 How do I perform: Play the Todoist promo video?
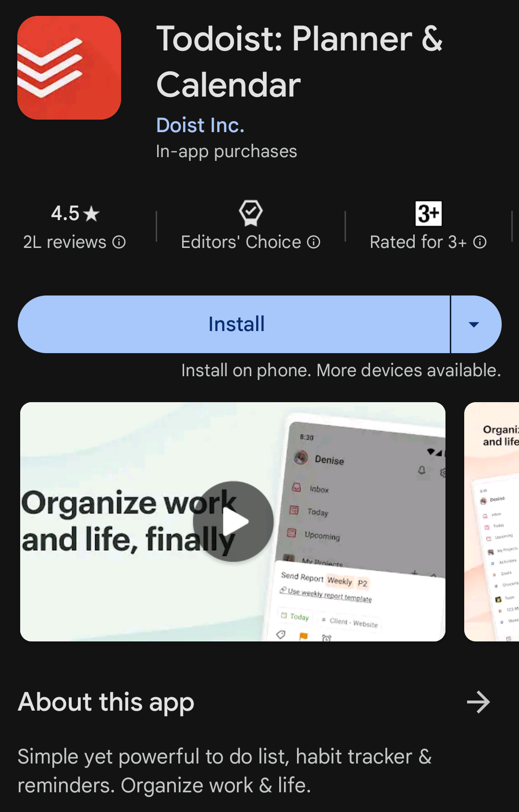point(234,521)
